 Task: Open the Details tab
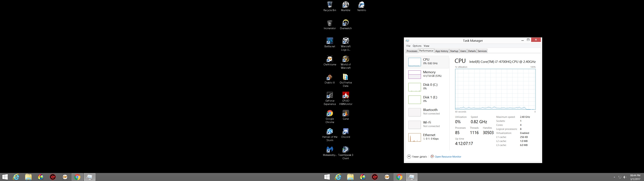pyautogui.click(x=472, y=51)
